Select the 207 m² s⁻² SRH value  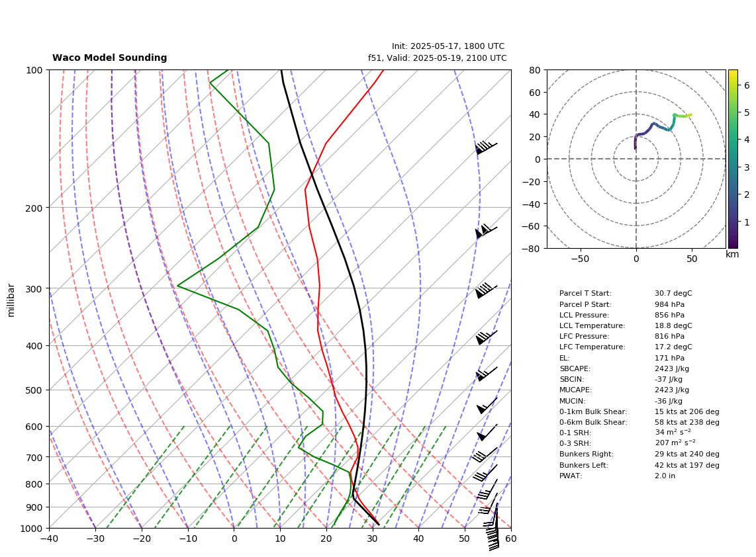tap(675, 443)
